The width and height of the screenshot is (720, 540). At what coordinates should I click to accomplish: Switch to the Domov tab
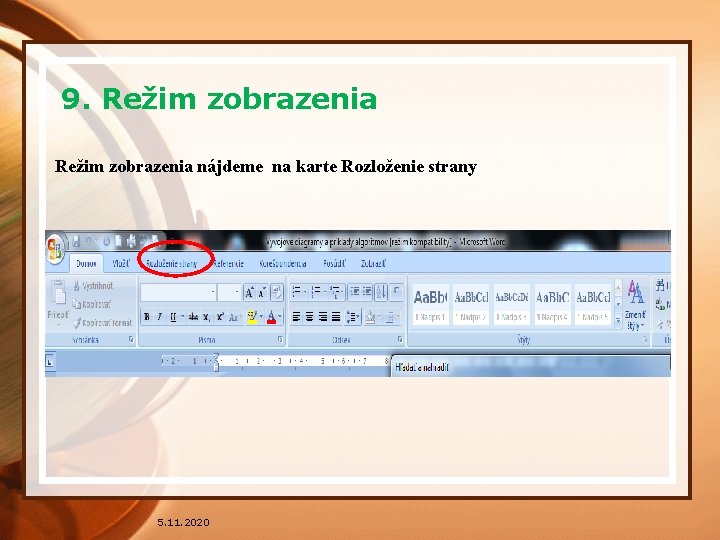86,264
